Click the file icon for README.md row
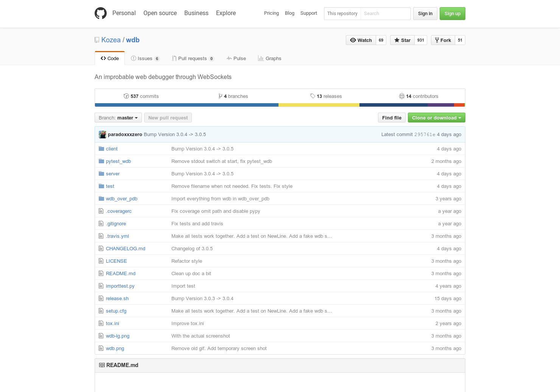Viewport: 560px width, 392px height. coord(101,273)
